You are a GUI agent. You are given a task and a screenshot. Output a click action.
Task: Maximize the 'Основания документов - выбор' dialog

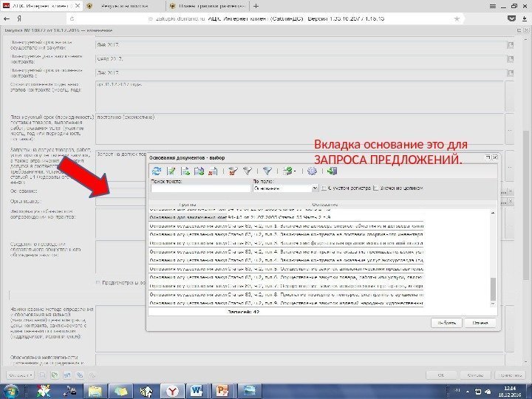click(x=488, y=157)
